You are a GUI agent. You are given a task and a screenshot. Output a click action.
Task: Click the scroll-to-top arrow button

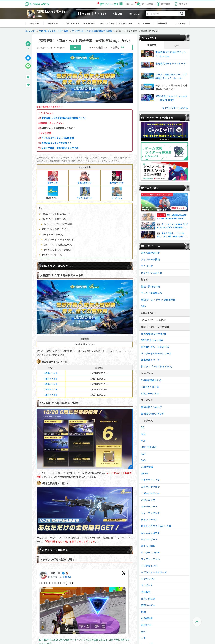pyautogui.click(x=197, y=621)
